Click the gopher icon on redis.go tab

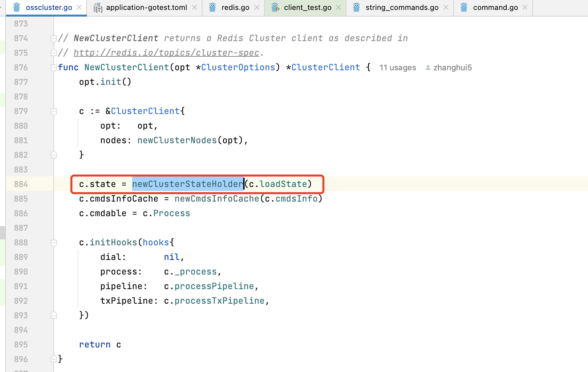[212, 7]
